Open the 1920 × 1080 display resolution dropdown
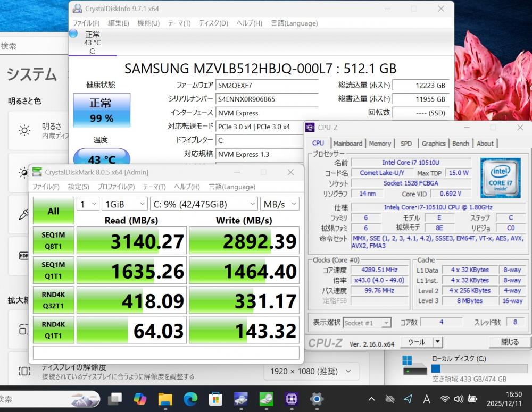 pos(311,371)
